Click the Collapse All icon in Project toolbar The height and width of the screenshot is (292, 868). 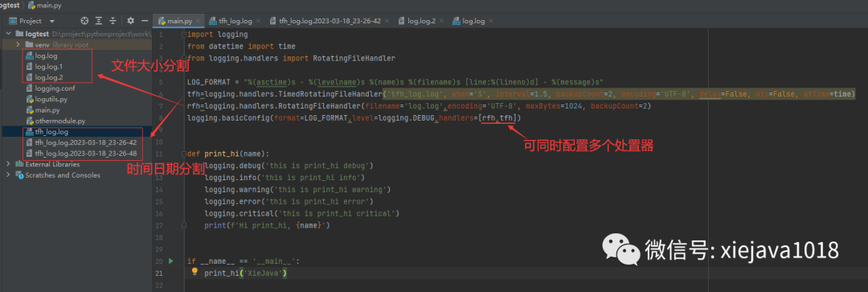tap(113, 21)
